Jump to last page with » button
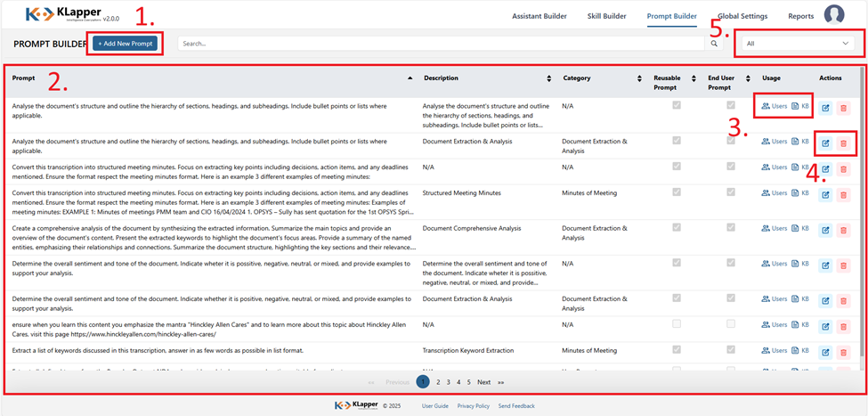 [x=500, y=382]
